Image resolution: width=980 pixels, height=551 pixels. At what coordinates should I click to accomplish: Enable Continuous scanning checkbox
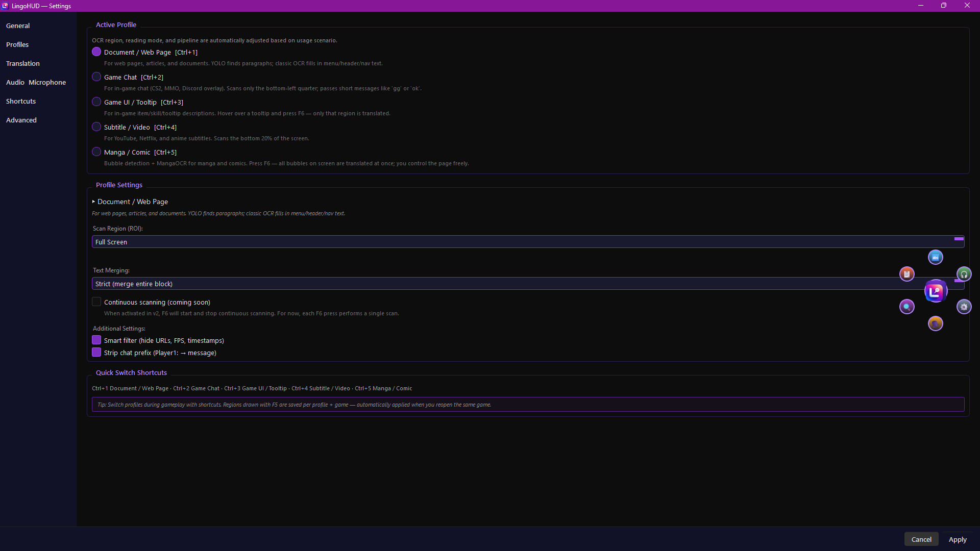[x=96, y=302]
